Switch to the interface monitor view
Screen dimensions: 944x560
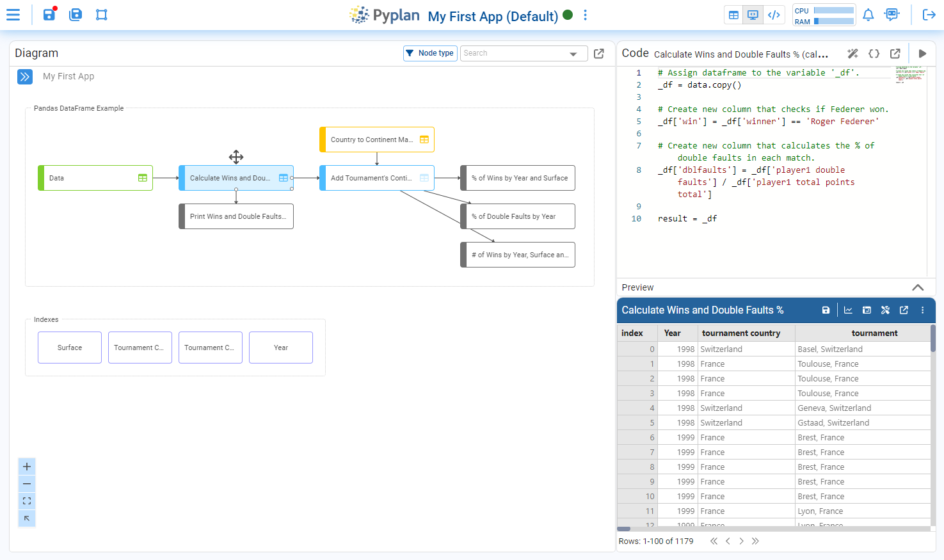click(x=753, y=15)
